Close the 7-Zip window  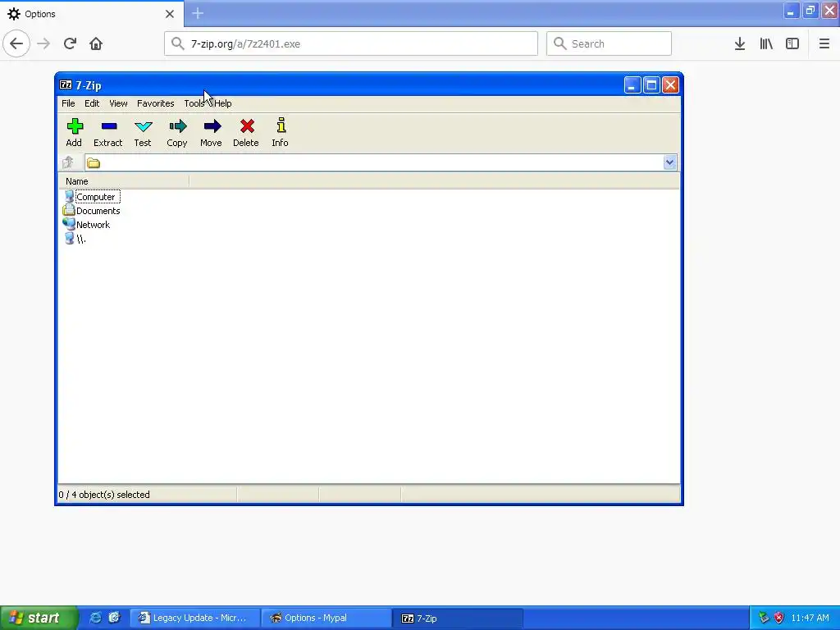671,84
